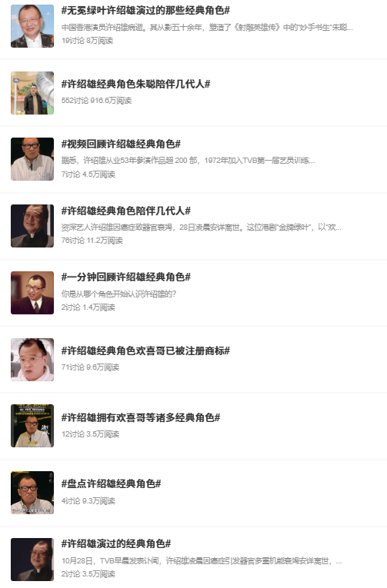Open topic #视频回顾许绍雄经典角色#
This screenshot has height=588, width=387.
pos(122,144)
